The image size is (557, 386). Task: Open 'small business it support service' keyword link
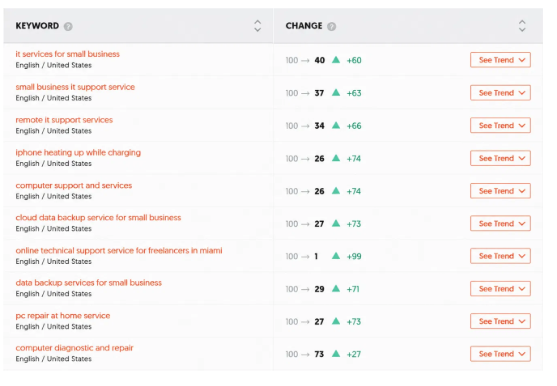click(75, 87)
